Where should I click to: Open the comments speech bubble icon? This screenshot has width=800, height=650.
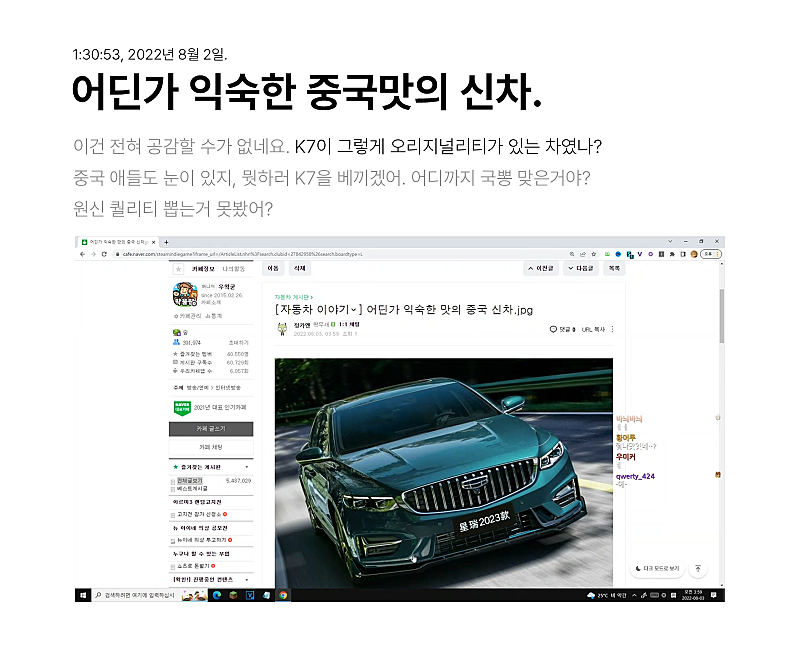click(x=553, y=329)
